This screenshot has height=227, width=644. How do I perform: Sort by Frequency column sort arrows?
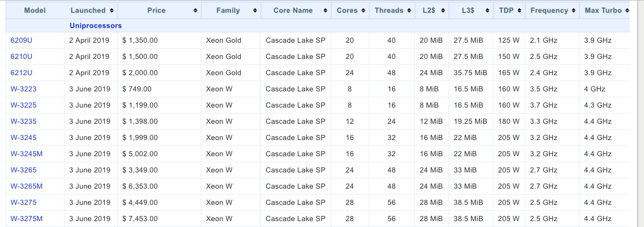click(x=573, y=10)
